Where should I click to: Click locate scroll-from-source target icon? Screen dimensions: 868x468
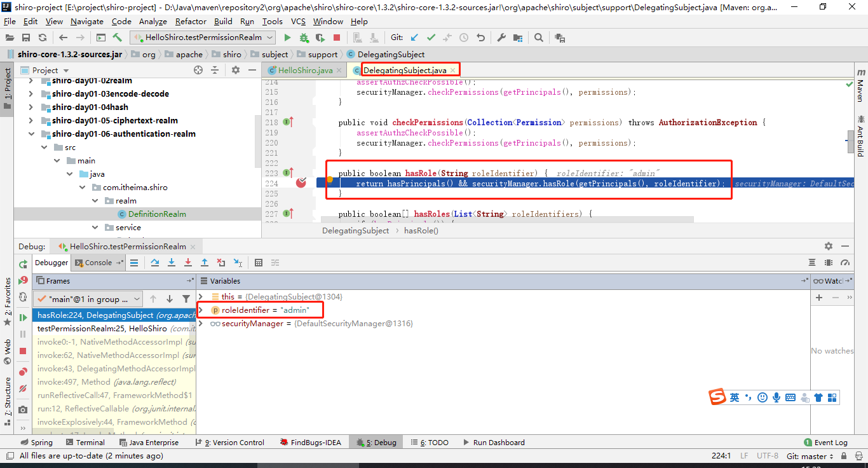[x=198, y=70]
